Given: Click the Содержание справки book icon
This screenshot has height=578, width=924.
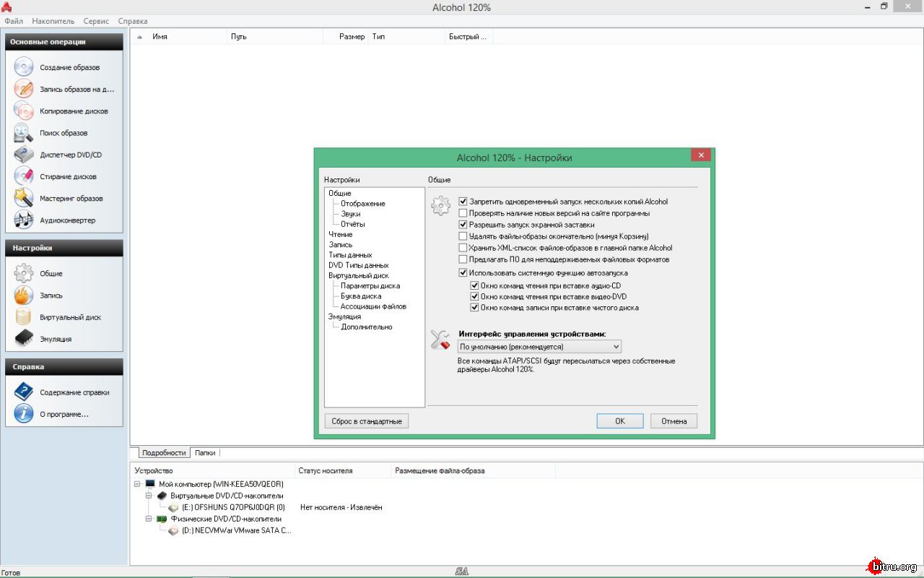Looking at the screenshot, I should (x=24, y=392).
